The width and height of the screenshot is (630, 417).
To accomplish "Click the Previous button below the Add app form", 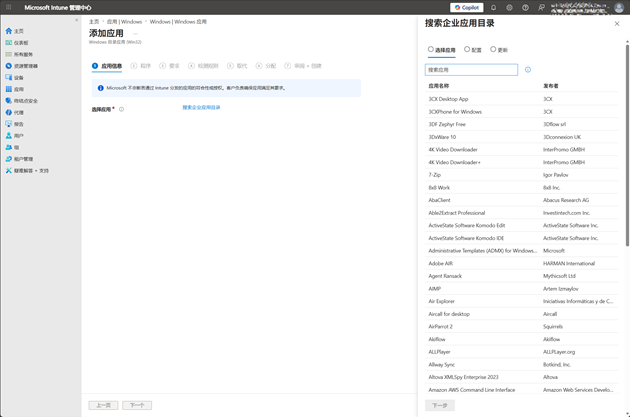I will click(x=103, y=405).
